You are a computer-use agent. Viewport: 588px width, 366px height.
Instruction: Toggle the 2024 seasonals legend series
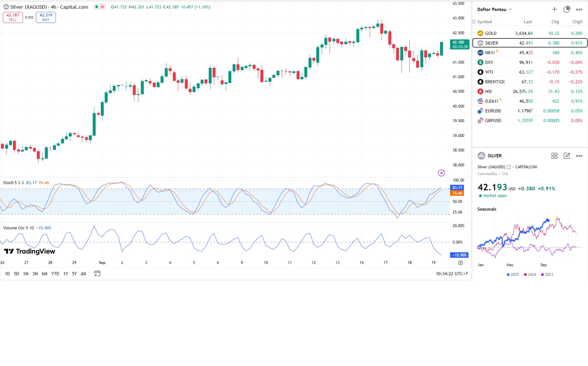(x=530, y=275)
